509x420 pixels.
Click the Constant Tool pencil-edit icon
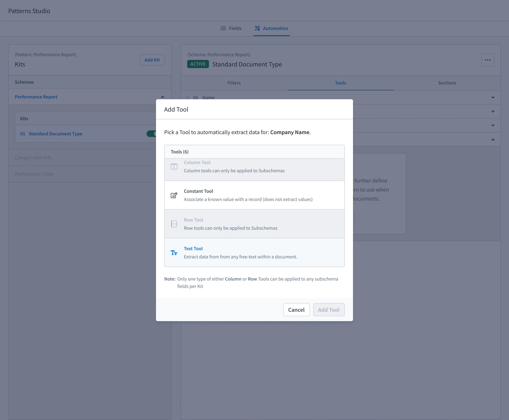point(174,195)
